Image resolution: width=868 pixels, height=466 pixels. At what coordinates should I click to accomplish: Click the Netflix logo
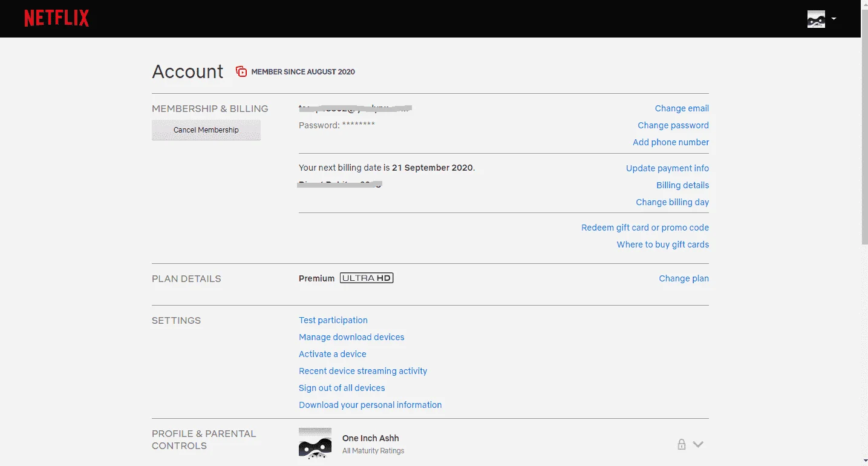(x=56, y=19)
